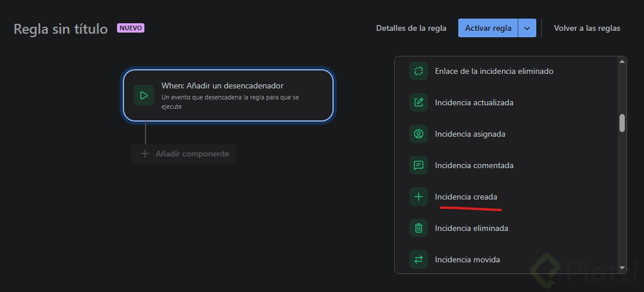Viewport: 644px width, 292px height.
Task: Choose Incidencia comentada from trigger list
Action: [474, 166]
